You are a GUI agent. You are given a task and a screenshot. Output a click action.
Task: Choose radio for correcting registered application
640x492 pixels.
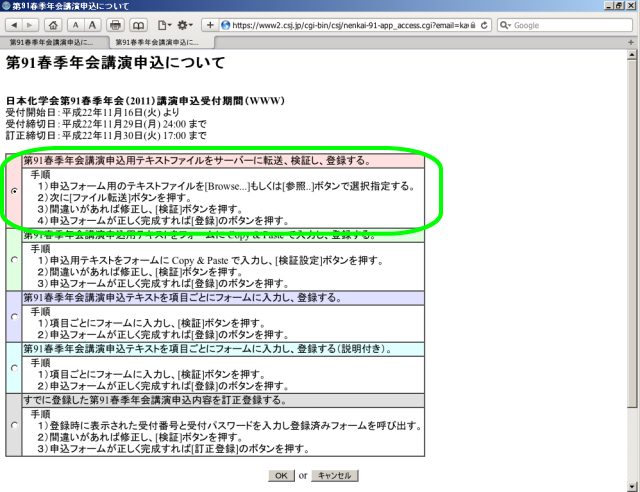(x=13, y=427)
